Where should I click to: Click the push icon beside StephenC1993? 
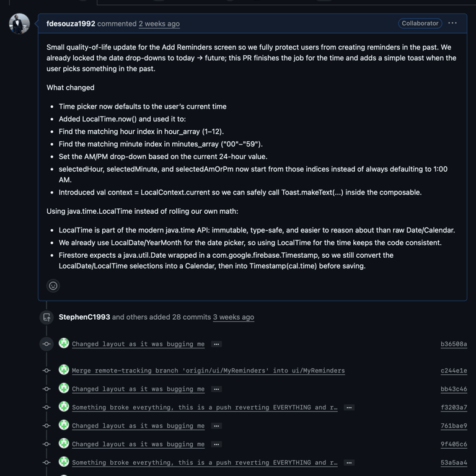coord(46,317)
